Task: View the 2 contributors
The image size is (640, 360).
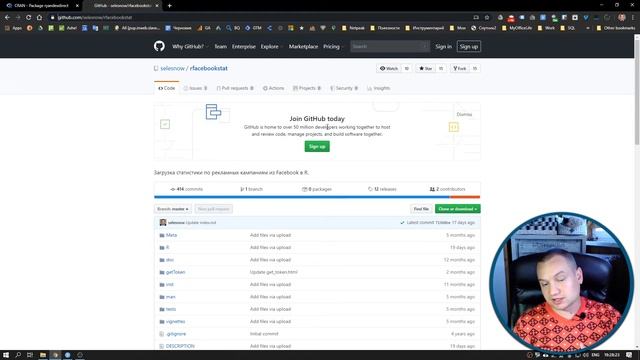Action: [x=447, y=189]
